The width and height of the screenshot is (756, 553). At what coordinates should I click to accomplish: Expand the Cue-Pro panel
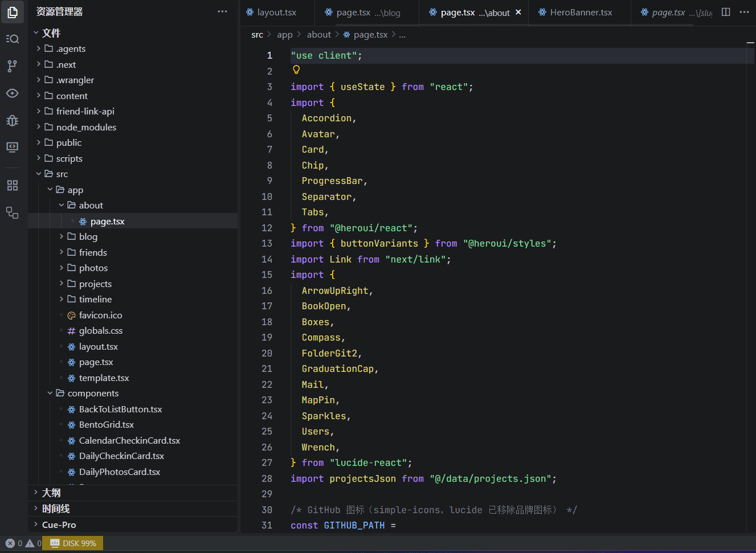(x=133, y=525)
